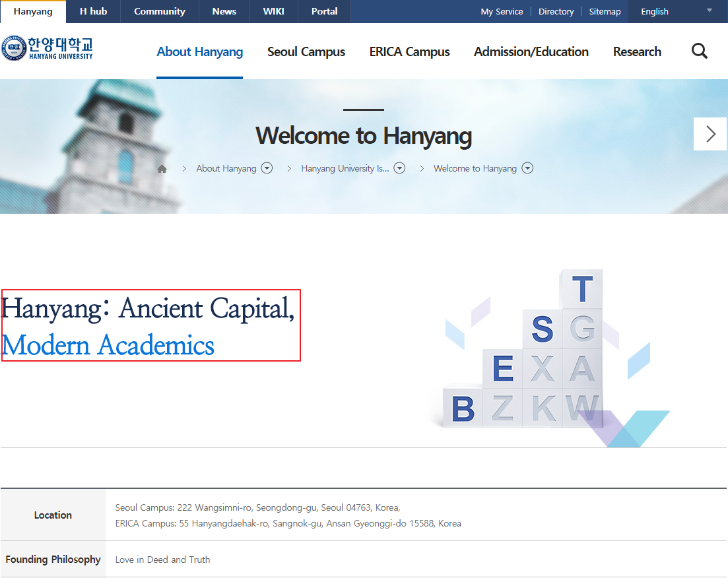
Task: Open the About Hanyang menu
Action: tap(199, 51)
